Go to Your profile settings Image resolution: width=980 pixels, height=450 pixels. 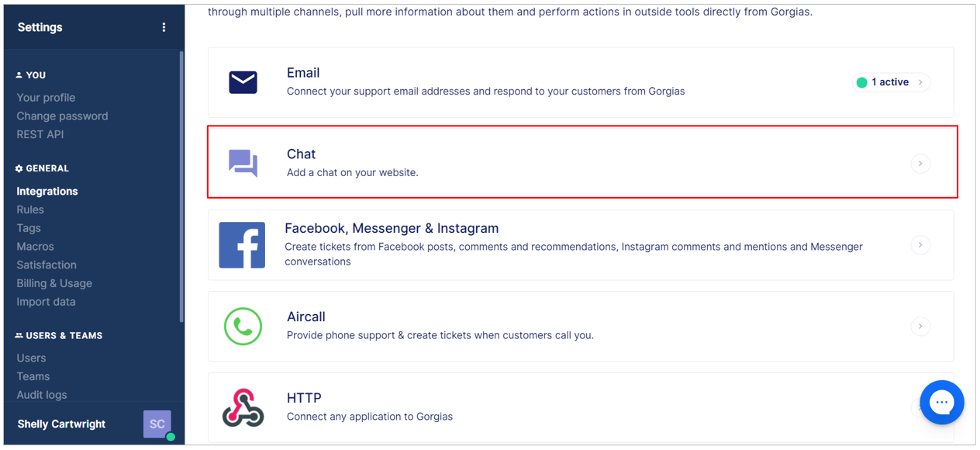pyautogui.click(x=46, y=97)
